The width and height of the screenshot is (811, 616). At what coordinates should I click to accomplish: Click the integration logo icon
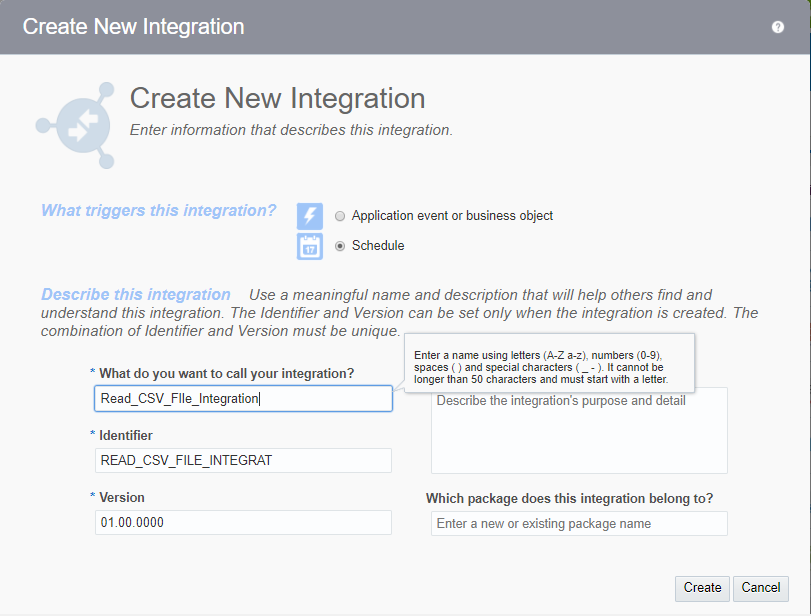[x=77, y=126]
